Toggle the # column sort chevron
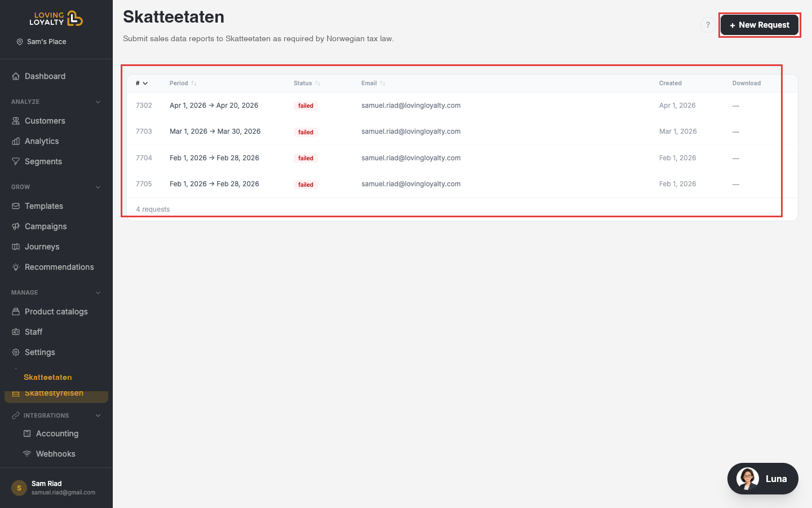Viewport: 812px width, 508px height. click(145, 83)
